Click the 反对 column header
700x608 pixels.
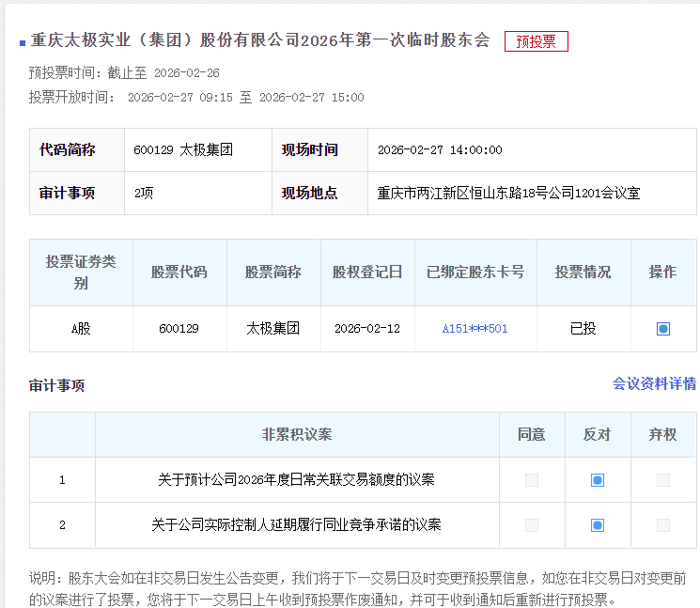point(598,435)
